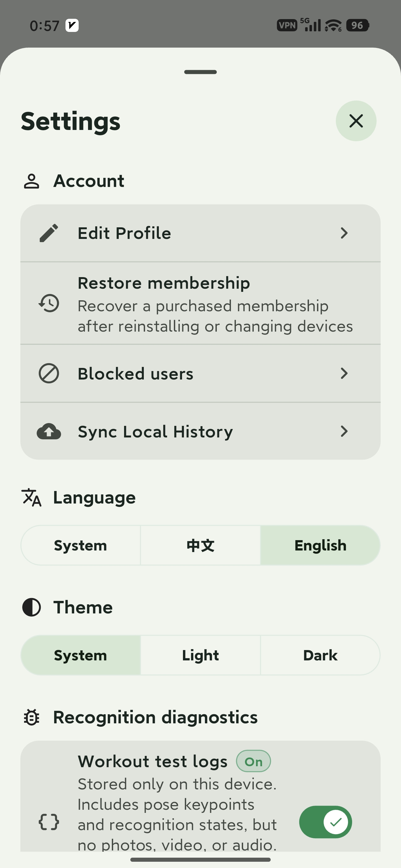Tap the pencil icon beside Edit Profile
The image size is (401, 868).
click(49, 233)
